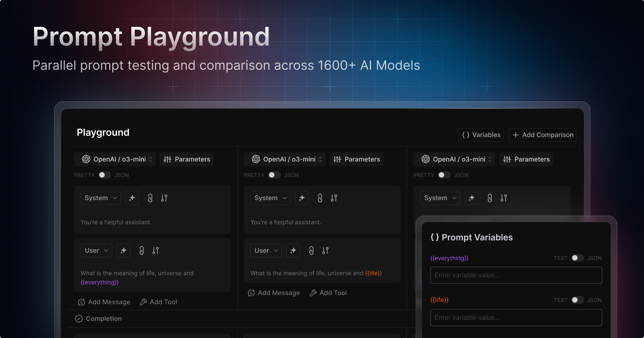Click attachment icon in third column System message
Viewport: 644px width, 338px height.
[x=490, y=198]
